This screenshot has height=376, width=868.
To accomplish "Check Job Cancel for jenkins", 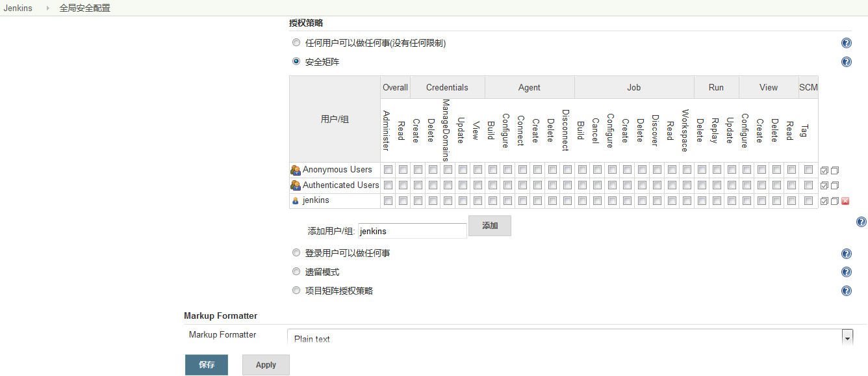I will (x=597, y=200).
